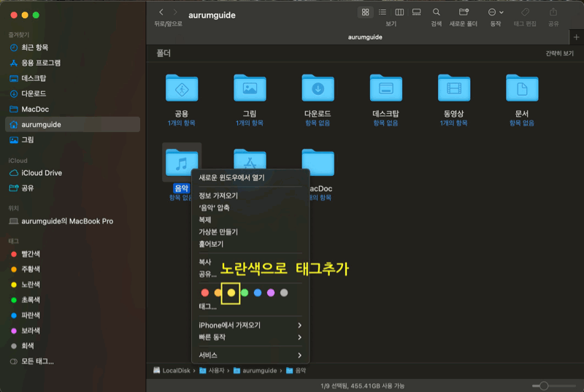
Task: Apply blue tag color in context menu
Action: 258,293
